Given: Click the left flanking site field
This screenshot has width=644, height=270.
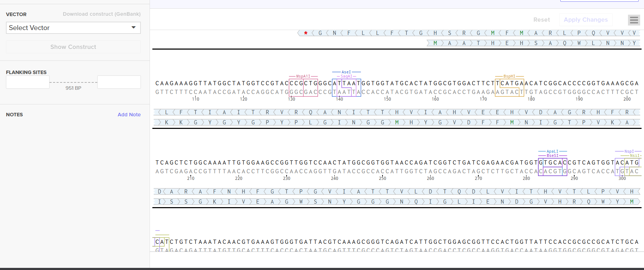Looking at the screenshot, I should 28,82.
